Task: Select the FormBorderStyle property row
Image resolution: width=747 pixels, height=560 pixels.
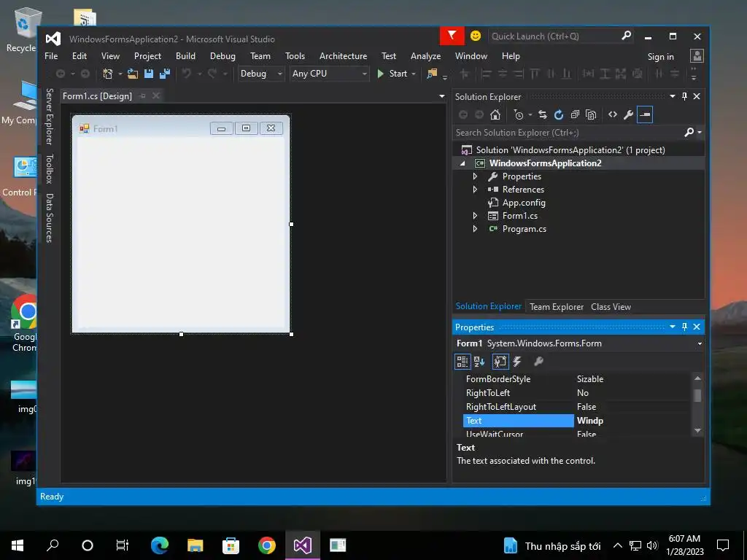Action: click(578, 379)
